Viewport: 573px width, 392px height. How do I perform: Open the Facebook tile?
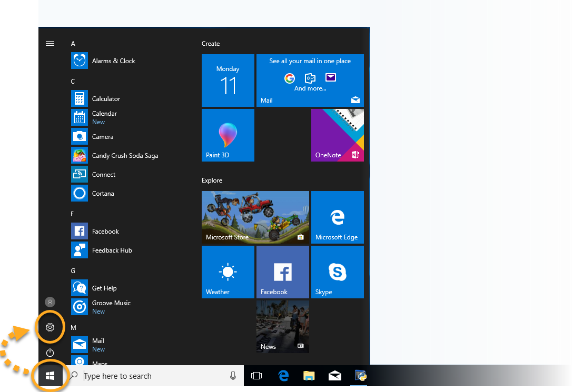coord(283,272)
